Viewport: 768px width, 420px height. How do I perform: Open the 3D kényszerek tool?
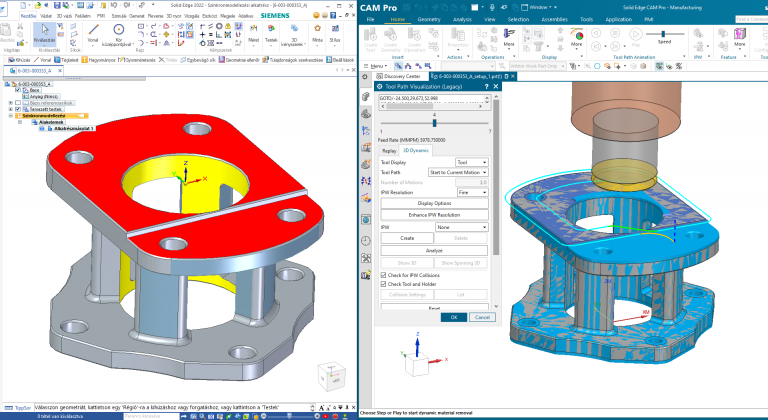tap(294, 34)
